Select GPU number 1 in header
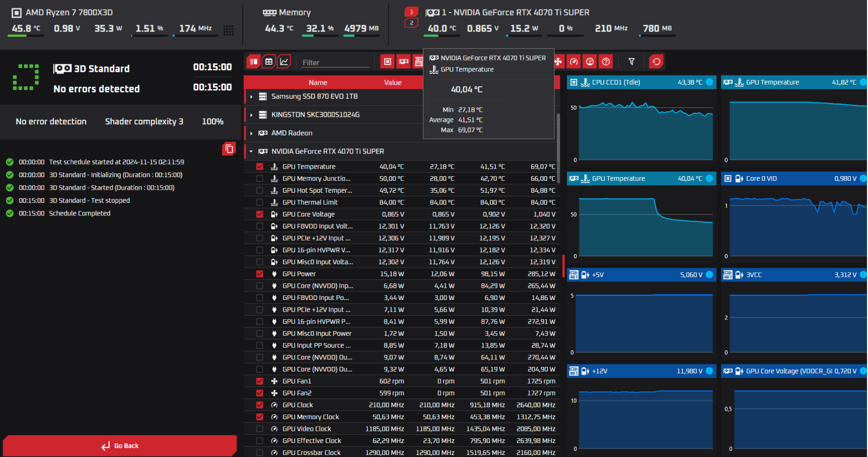 [x=411, y=12]
